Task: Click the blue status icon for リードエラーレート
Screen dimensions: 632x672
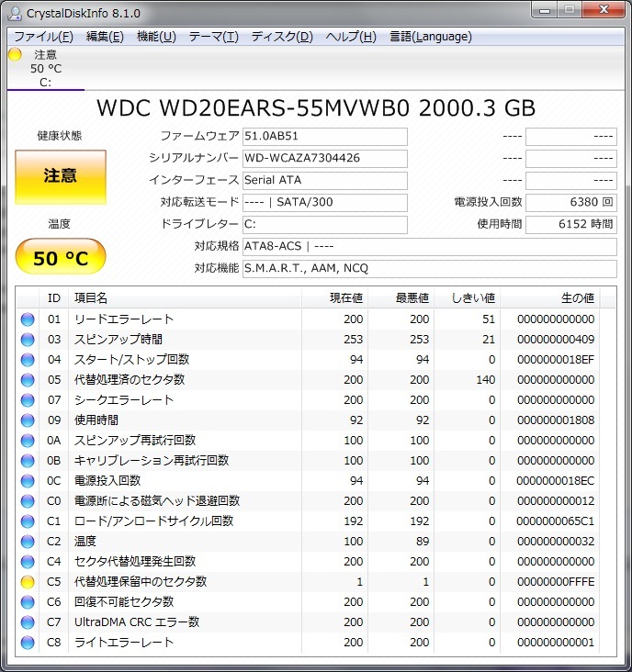Action: pos(28,319)
